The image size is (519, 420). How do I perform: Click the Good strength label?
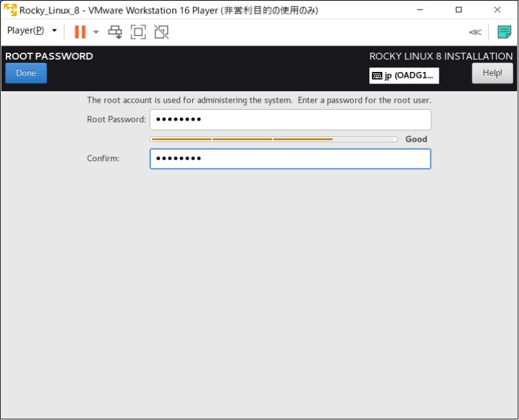click(416, 139)
